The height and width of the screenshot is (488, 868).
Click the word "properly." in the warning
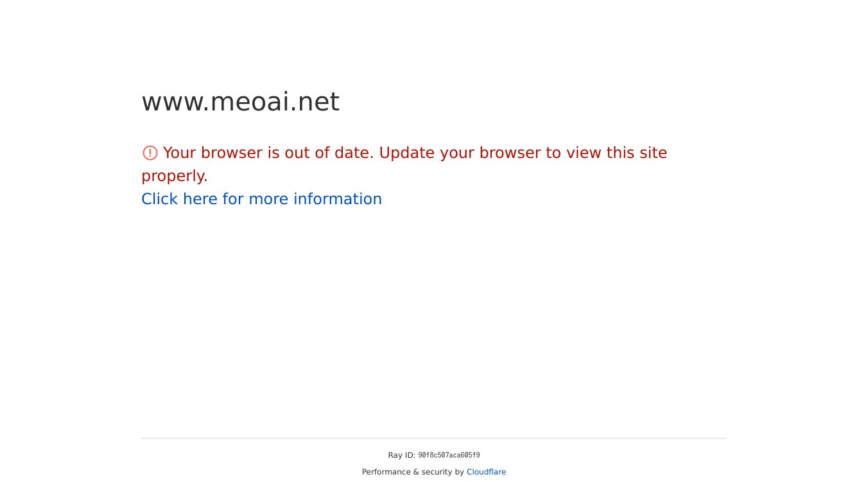coord(175,176)
